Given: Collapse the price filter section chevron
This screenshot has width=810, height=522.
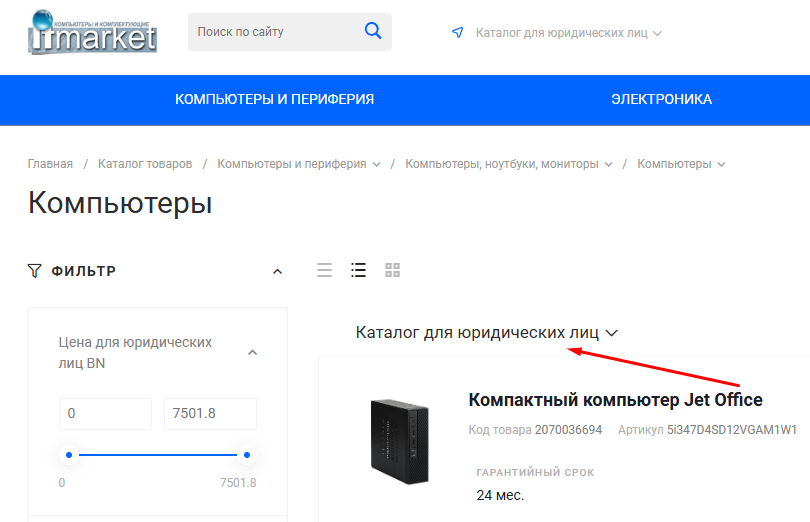Looking at the screenshot, I should pos(252,352).
